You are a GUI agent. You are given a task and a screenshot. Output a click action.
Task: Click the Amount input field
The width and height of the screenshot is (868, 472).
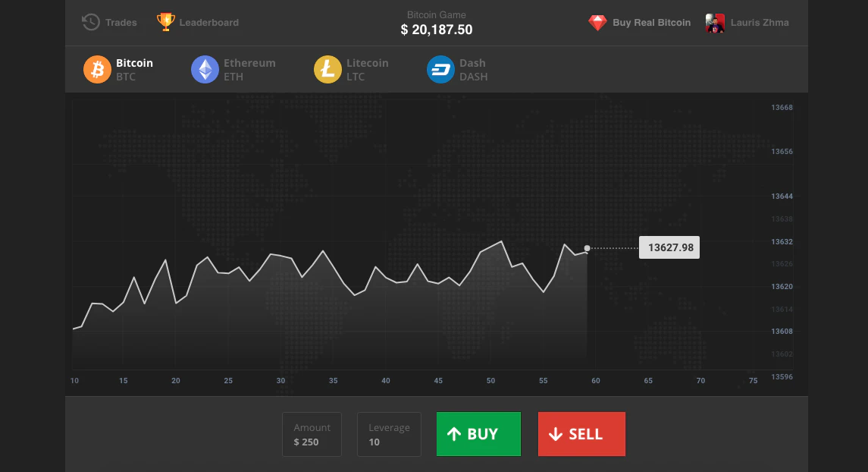pyautogui.click(x=312, y=433)
